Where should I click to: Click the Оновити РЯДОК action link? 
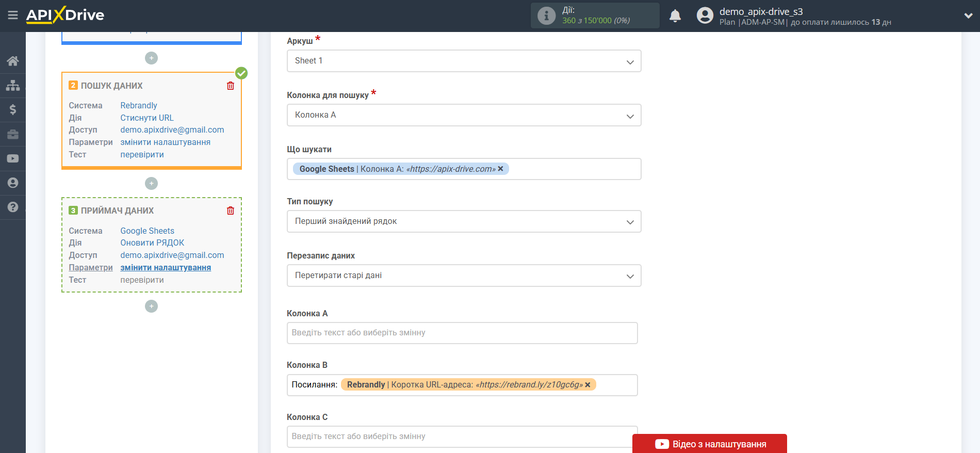point(152,242)
